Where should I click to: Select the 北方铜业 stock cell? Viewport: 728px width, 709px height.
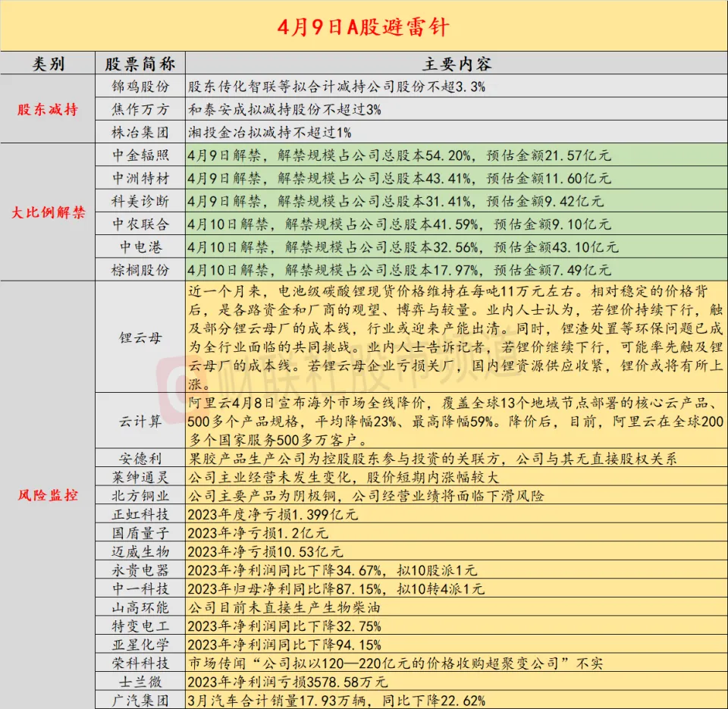click(x=140, y=496)
